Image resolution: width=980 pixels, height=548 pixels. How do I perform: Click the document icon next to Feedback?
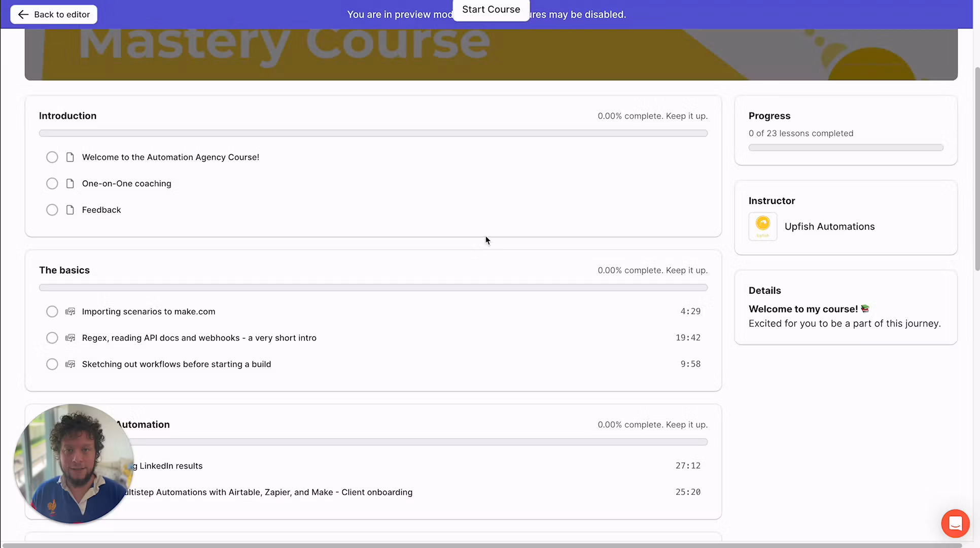click(70, 210)
